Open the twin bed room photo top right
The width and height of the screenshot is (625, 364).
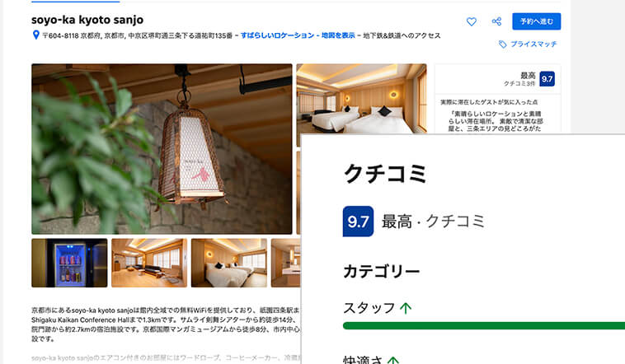coord(361,99)
